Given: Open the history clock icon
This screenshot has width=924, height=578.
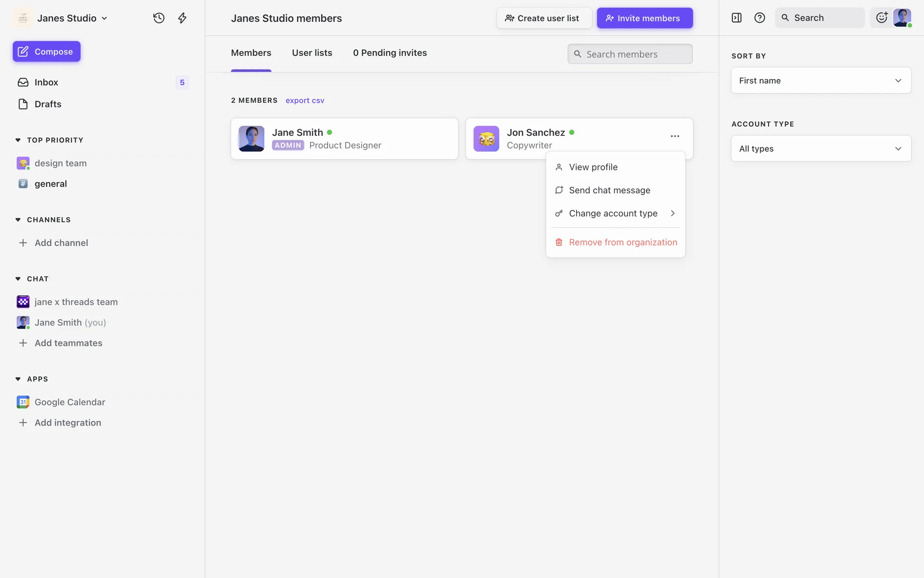Looking at the screenshot, I should (x=159, y=18).
